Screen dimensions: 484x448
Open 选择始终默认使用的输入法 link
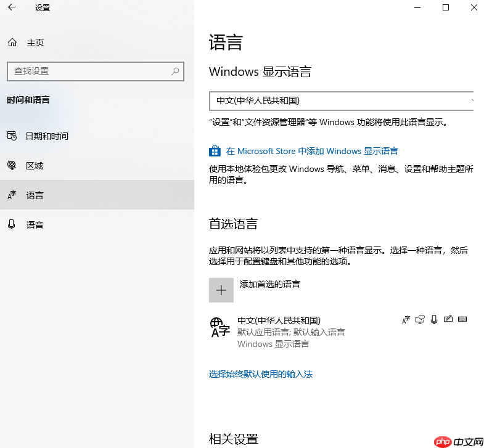point(261,374)
